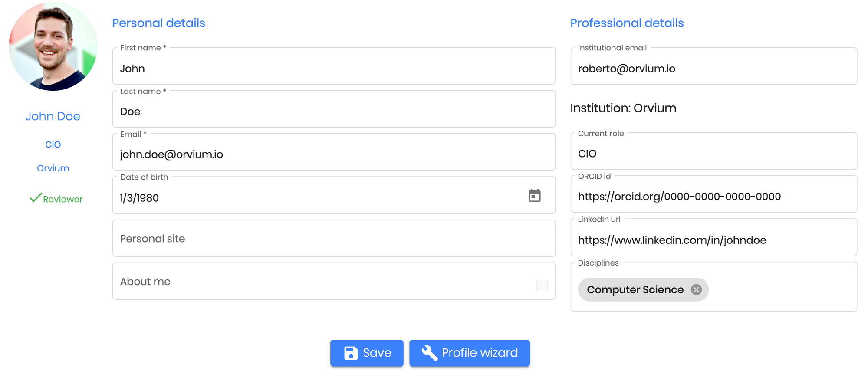The image size is (868, 371).
Task: Click the LinkedIn url field
Action: coord(714,237)
